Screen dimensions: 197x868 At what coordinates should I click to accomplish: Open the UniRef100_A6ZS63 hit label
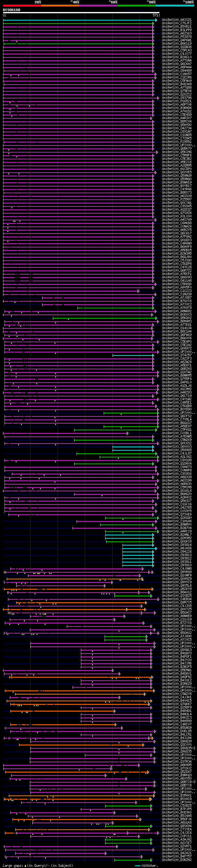pos(177,33)
